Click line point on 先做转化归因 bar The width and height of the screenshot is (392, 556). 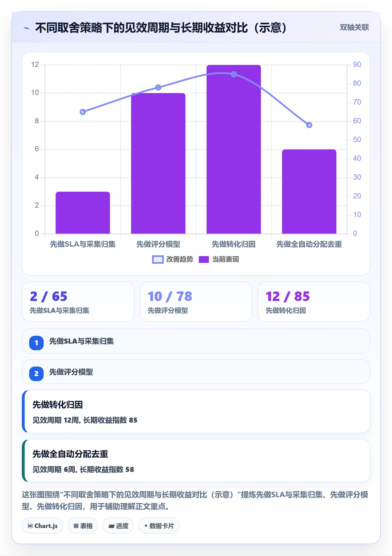tap(234, 74)
